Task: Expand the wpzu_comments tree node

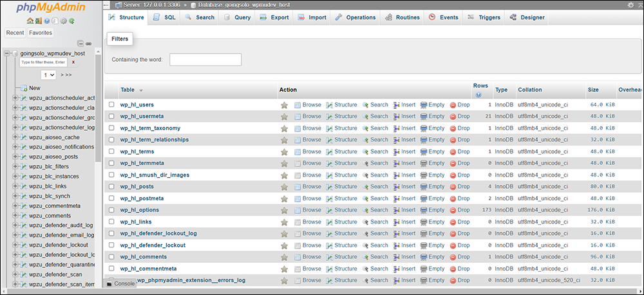Action: pyautogui.click(x=15, y=216)
